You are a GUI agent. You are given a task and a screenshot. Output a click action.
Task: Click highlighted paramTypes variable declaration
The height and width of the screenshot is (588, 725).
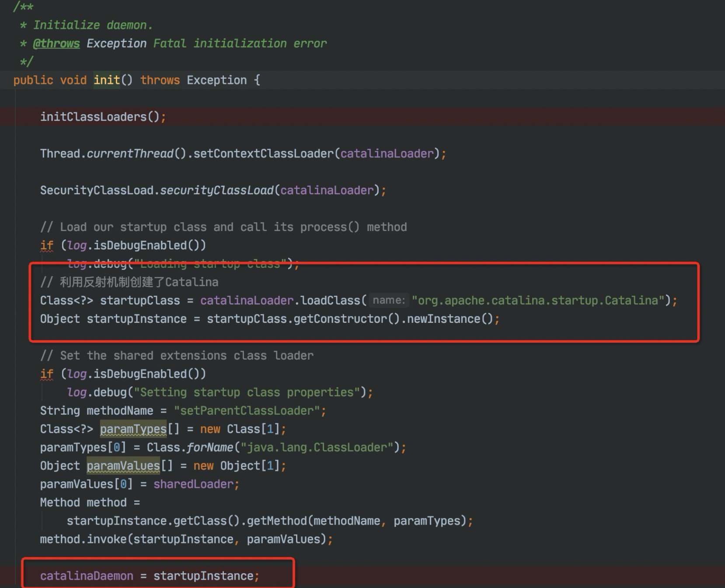coord(133,429)
